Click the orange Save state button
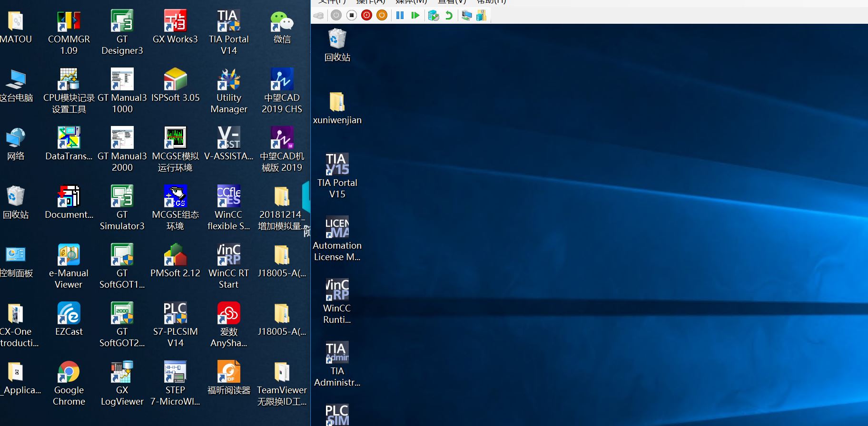 (382, 15)
